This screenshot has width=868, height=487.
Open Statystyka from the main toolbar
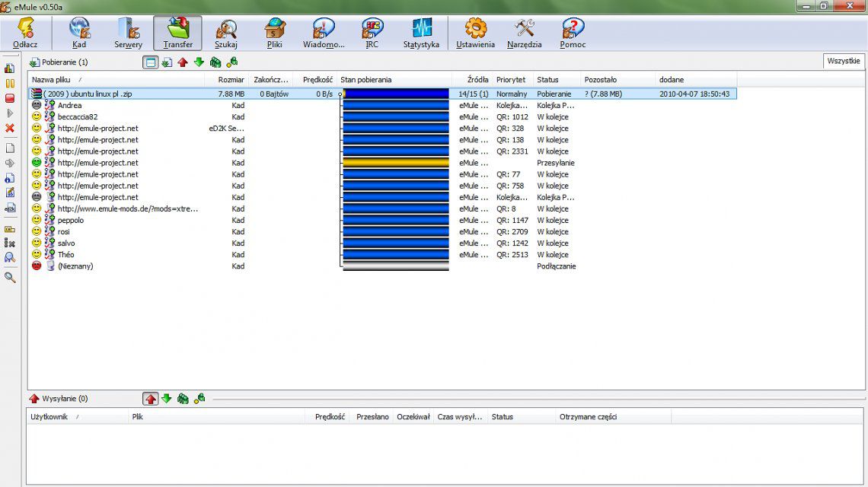(x=421, y=33)
